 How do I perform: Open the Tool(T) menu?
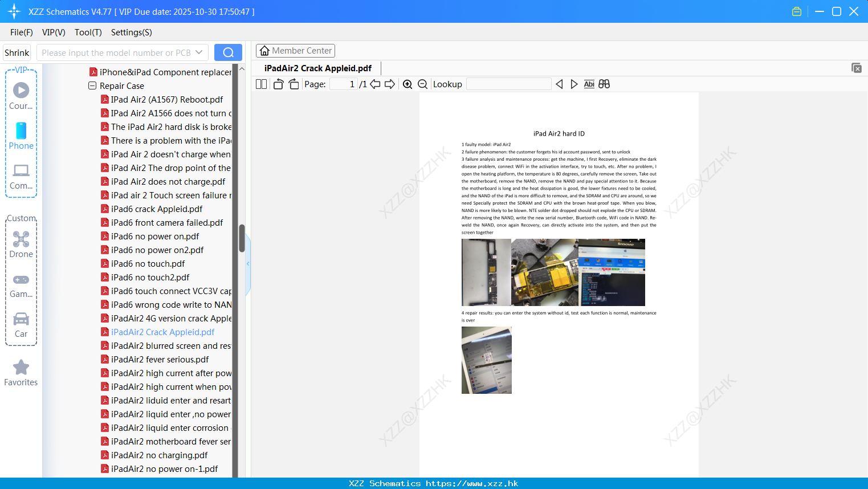pyautogui.click(x=88, y=32)
